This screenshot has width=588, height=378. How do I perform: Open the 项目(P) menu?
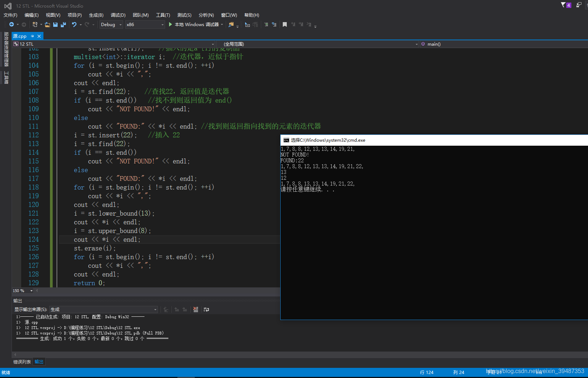pyautogui.click(x=75, y=15)
